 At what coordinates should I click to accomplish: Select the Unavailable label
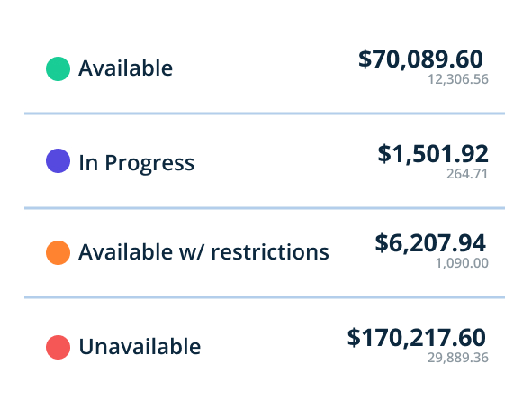140,346
